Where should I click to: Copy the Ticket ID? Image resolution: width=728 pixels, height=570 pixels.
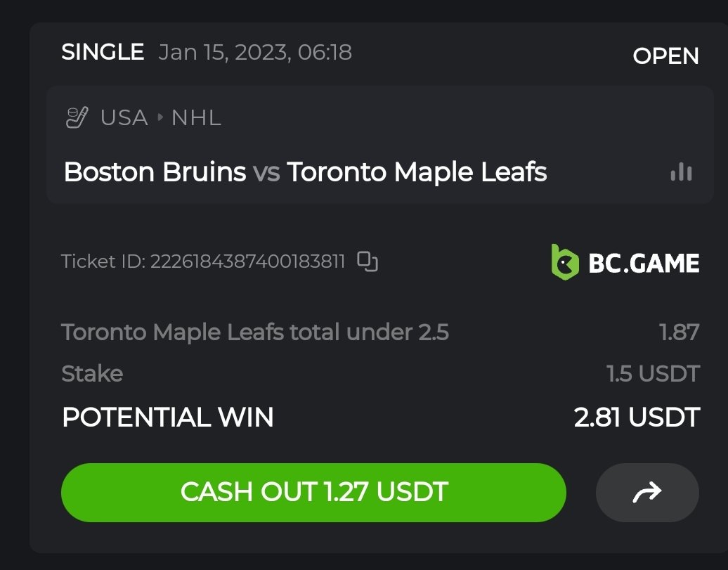tap(368, 261)
